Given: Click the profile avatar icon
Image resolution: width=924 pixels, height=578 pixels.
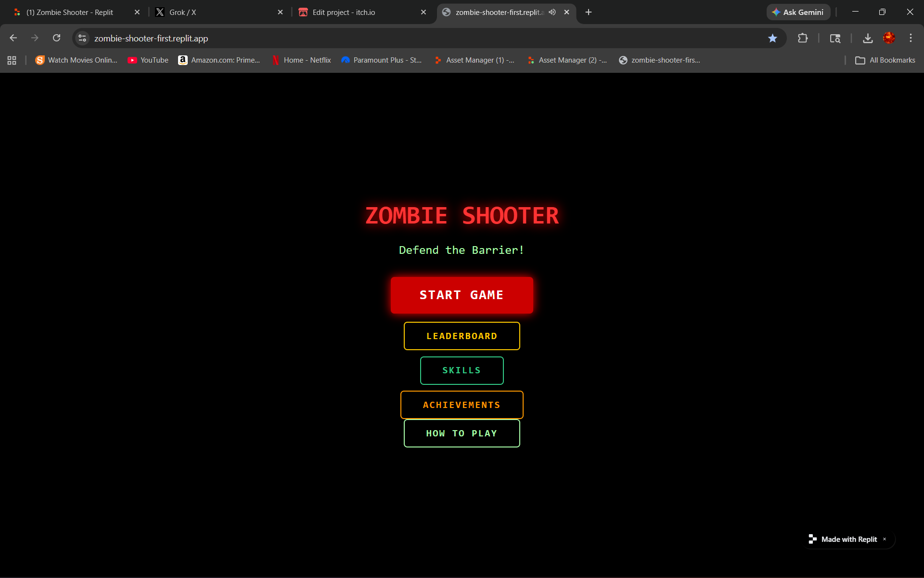Looking at the screenshot, I should 889,38.
